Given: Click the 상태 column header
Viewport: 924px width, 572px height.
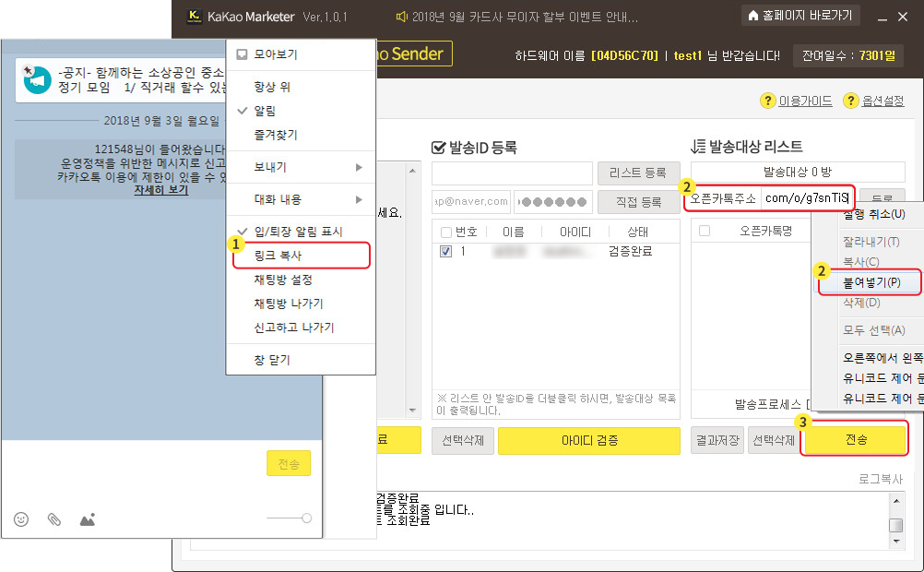Looking at the screenshot, I should pos(638,232).
